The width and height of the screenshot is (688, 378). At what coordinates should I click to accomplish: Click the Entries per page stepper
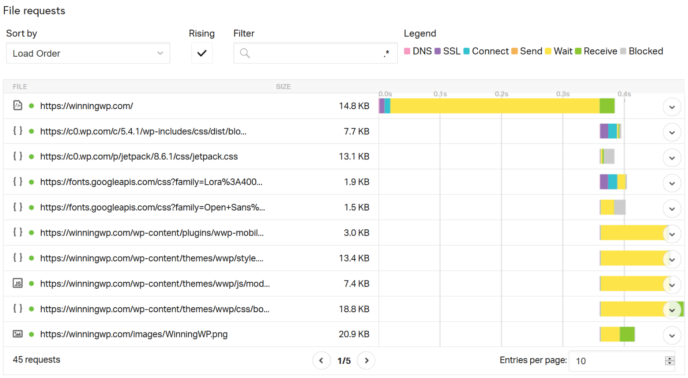click(670, 360)
